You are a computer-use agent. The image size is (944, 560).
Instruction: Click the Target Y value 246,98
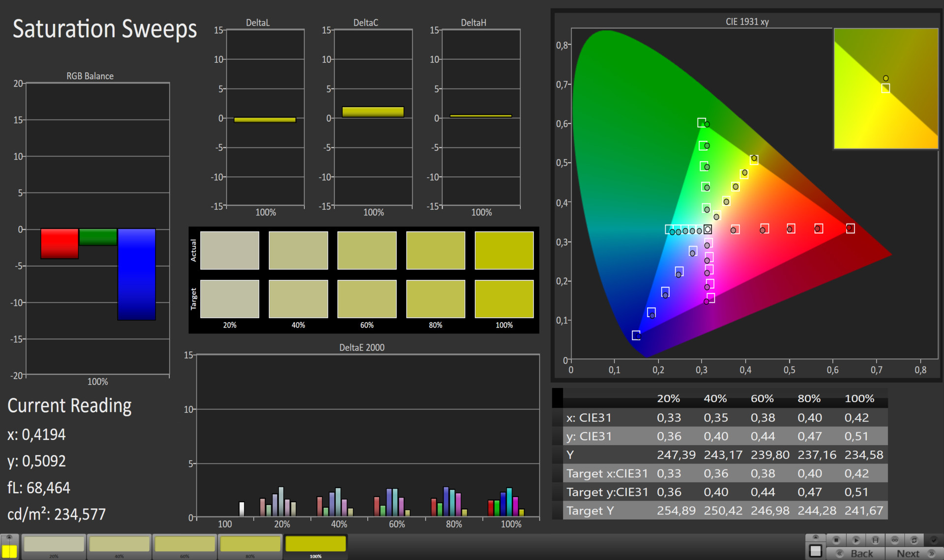click(770, 511)
